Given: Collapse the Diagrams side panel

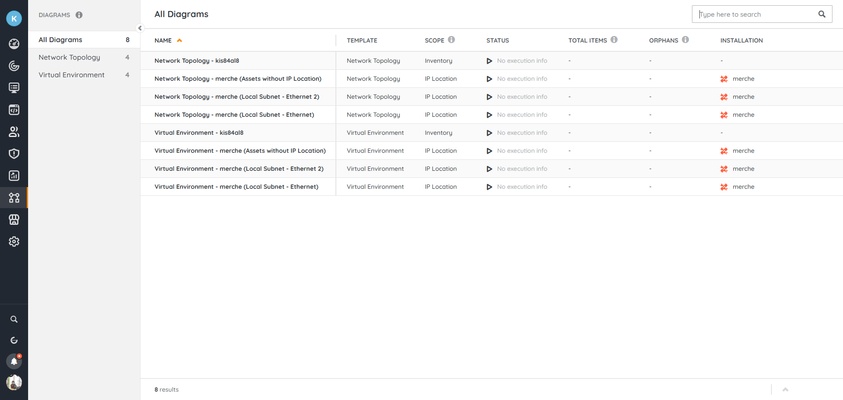Looking at the screenshot, I should click(x=140, y=28).
